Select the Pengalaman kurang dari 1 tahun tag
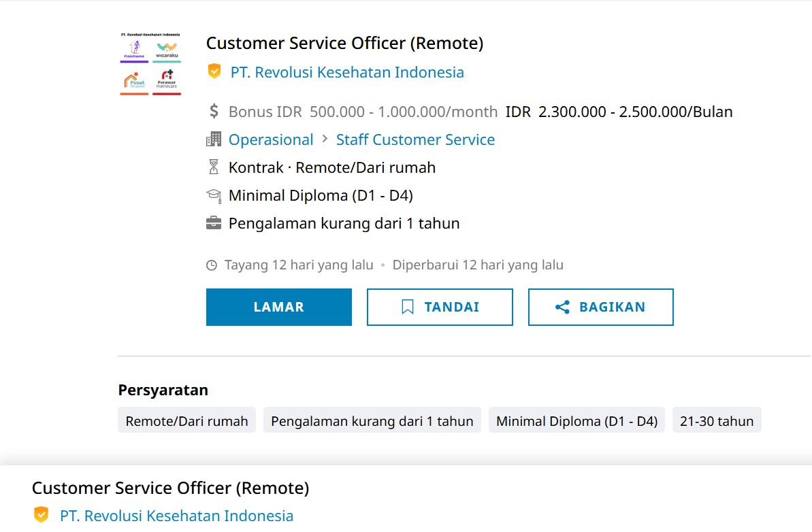Image resolution: width=812 pixels, height=532 pixels. (372, 420)
